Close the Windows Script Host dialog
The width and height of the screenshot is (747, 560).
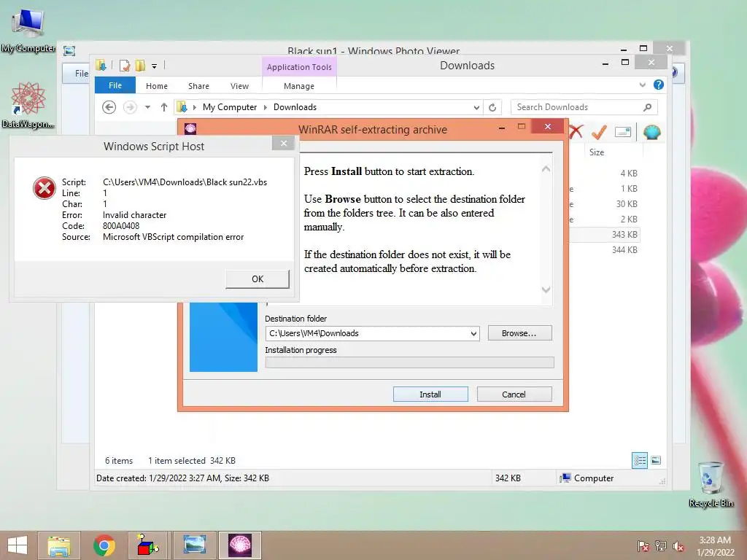(284, 144)
